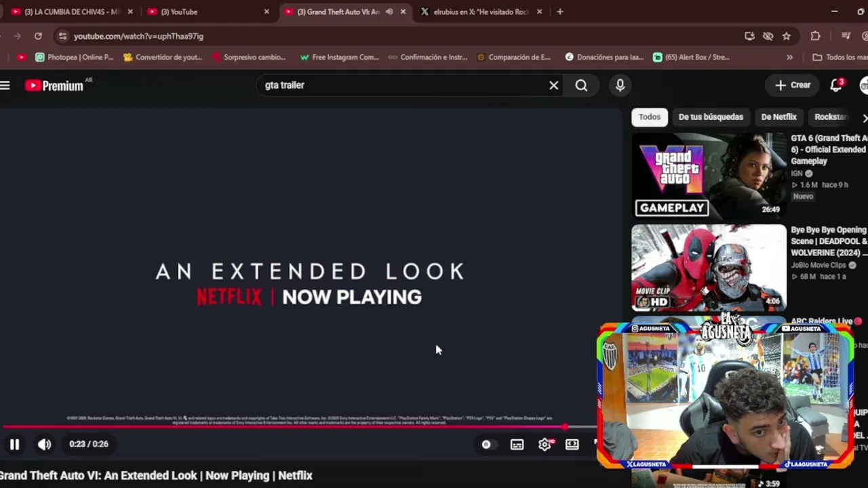This screenshot has height=488, width=868.
Task: Open the GTA 6 Gameplay video thumbnail
Action: pos(709,176)
